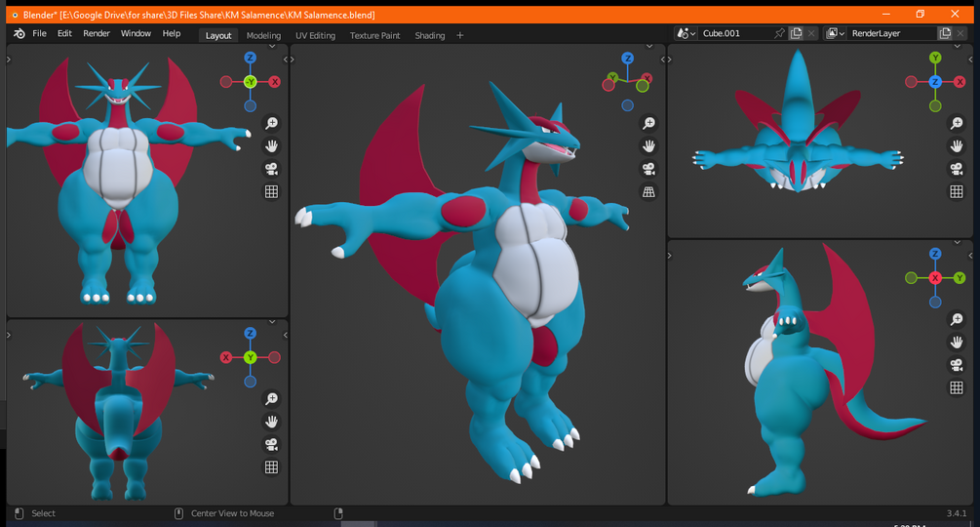Click the RenderLayer name field
Image resolution: width=980 pixels, height=527 pixels.
pyautogui.click(x=892, y=34)
